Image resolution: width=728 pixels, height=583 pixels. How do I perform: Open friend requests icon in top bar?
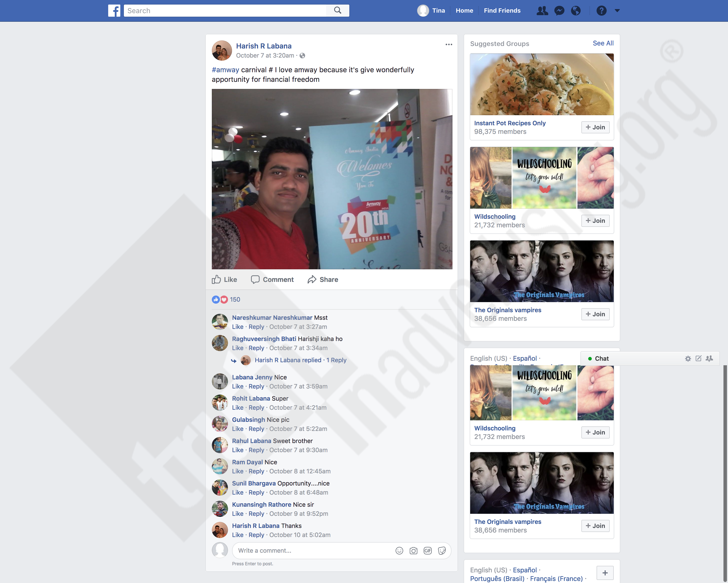[542, 10]
